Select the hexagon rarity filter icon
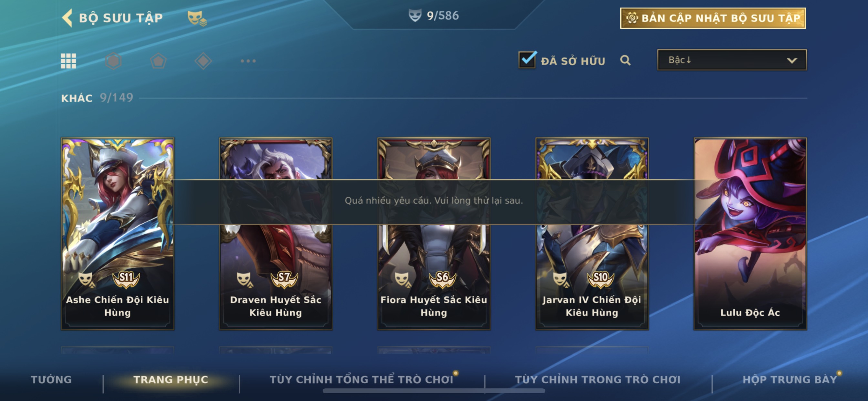 click(x=113, y=61)
